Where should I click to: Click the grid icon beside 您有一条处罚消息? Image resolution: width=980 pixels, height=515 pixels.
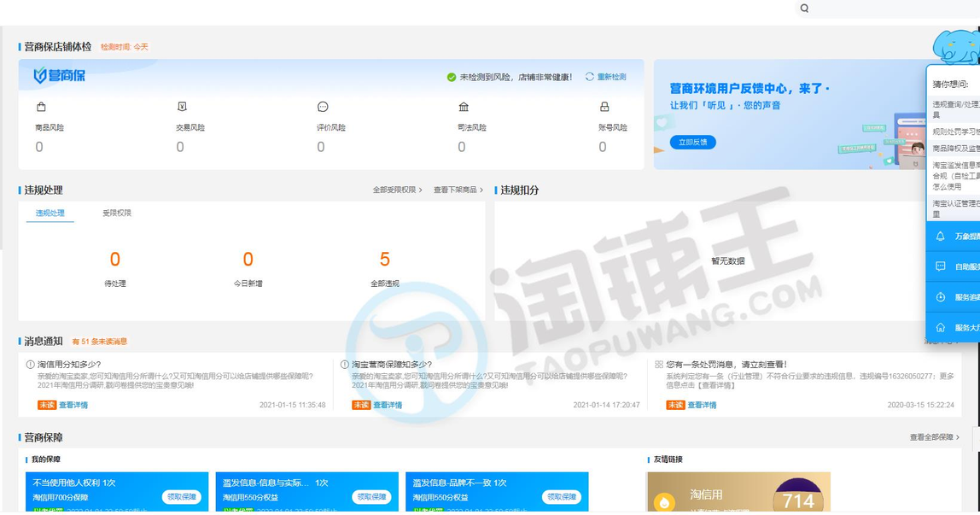(x=659, y=365)
